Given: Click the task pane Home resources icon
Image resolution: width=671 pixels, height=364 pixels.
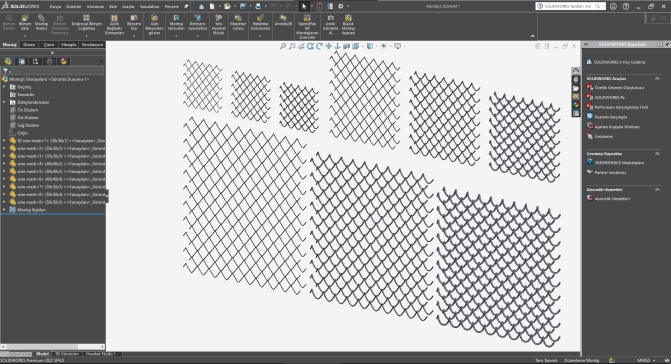Looking at the screenshot, I should point(576,71).
